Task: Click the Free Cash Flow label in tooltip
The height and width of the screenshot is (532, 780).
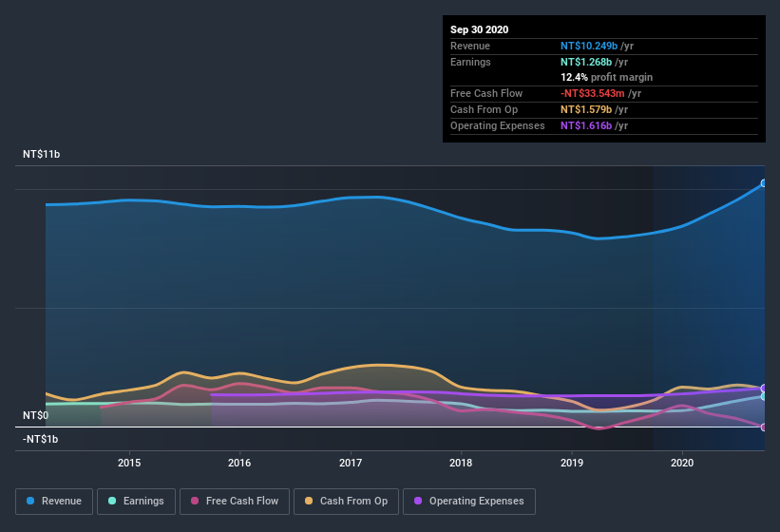Action: pyautogui.click(x=486, y=93)
